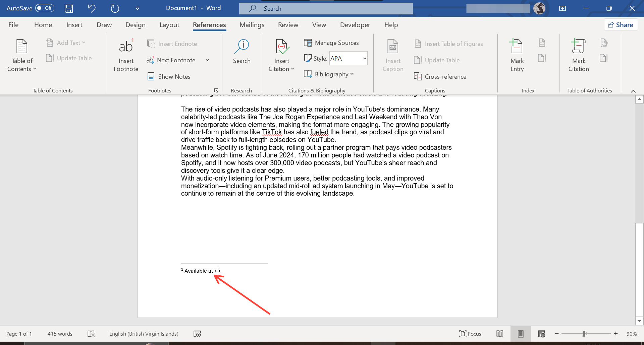Click the Share button
This screenshot has height=345, width=644.
point(621,24)
